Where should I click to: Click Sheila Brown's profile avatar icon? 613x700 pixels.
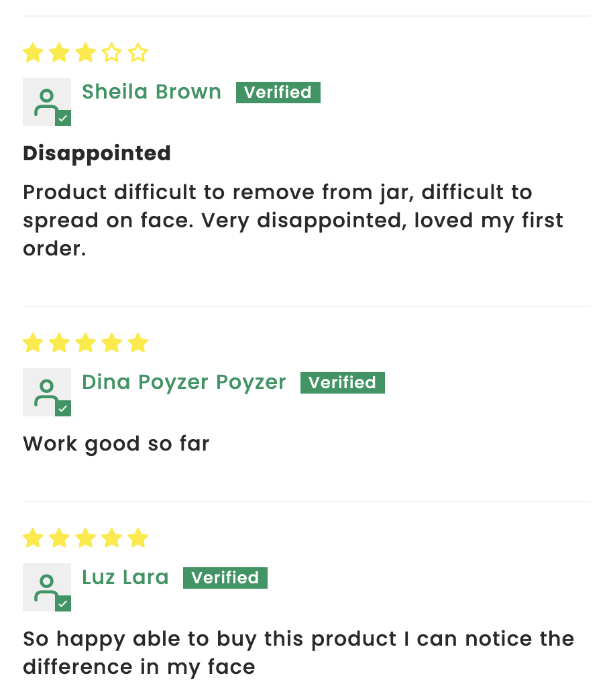click(x=47, y=102)
